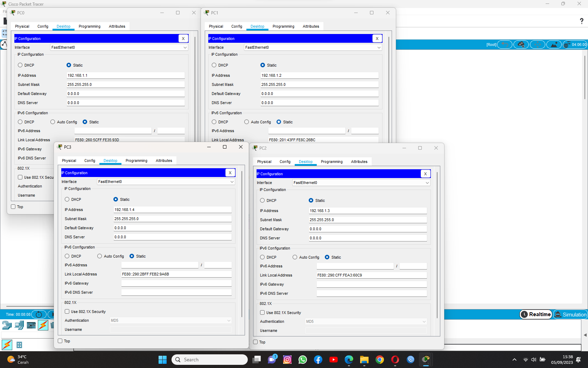Click the Back navigation arrow icon

tap(505, 45)
